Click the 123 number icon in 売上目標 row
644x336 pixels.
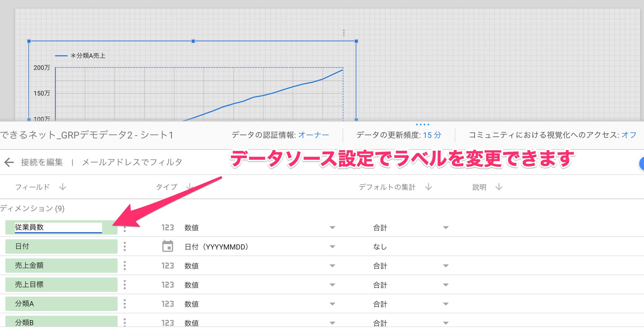pos(168,285)
